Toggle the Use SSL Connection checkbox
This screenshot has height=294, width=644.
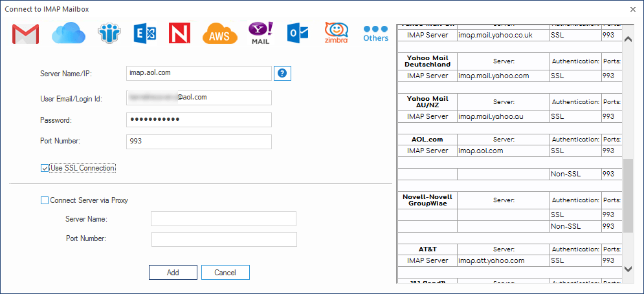(45, 168)
